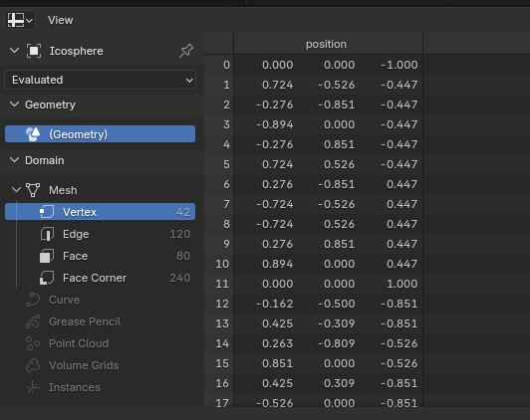Click the position column header

[326, 44]
